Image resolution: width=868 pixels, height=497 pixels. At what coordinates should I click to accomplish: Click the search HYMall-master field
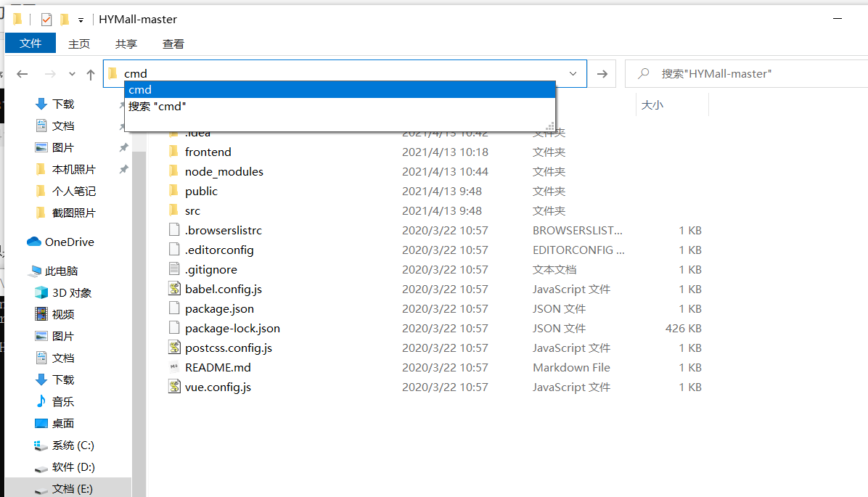[748, 73]
